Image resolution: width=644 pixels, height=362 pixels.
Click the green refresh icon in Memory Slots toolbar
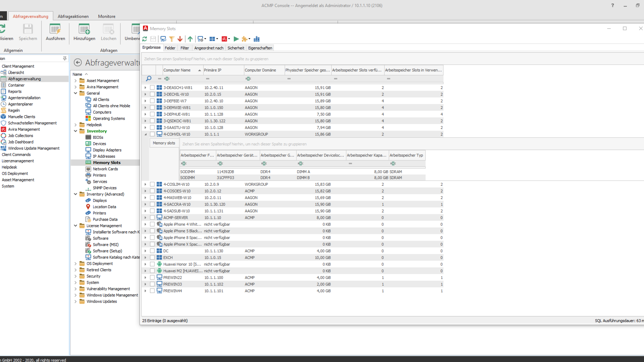click(145, 39)
